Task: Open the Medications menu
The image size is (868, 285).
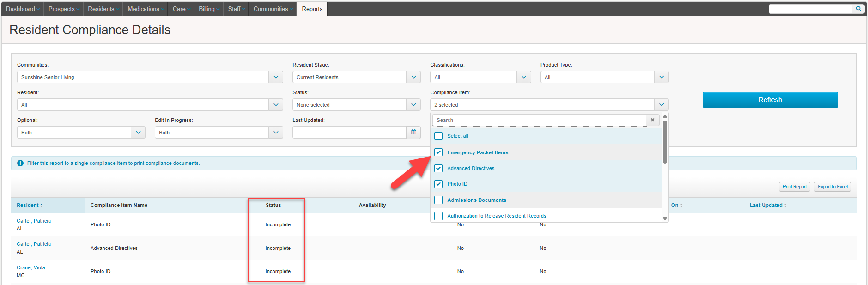Action: point(146,9)
